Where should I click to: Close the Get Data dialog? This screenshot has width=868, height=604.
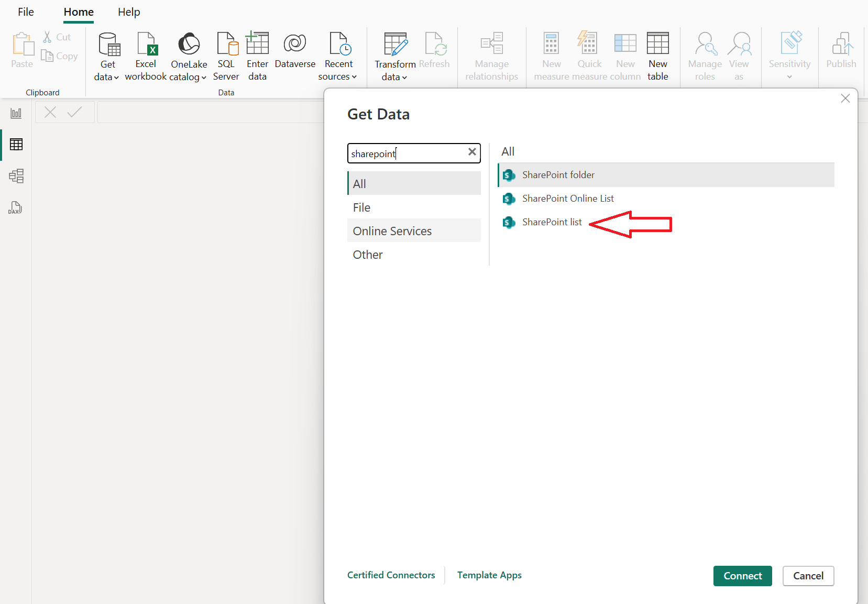click(x=845, y=98)
